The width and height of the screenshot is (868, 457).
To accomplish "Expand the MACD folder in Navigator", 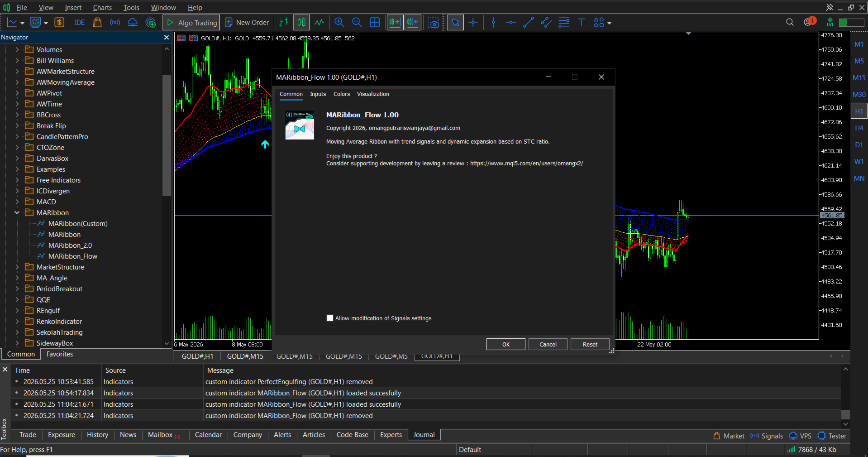I will [17, 202].
